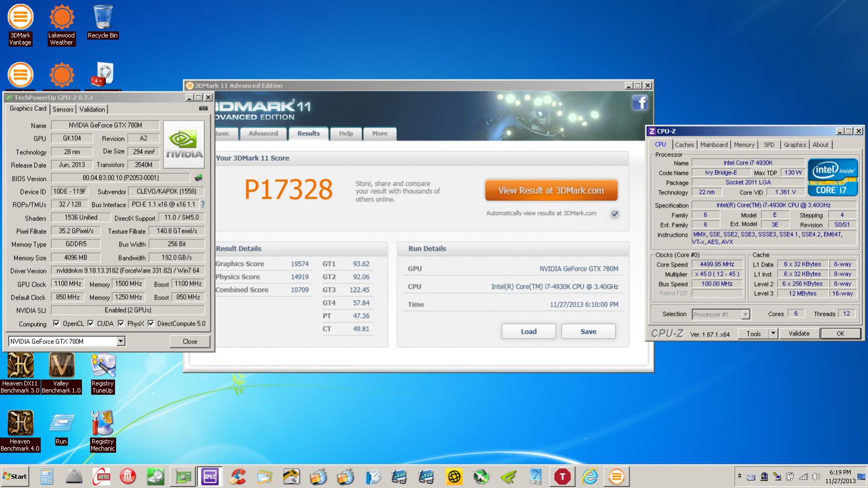Launch Valley Benchmark 1.0 shortcut
868x488 pixels.
pos(61,373)
